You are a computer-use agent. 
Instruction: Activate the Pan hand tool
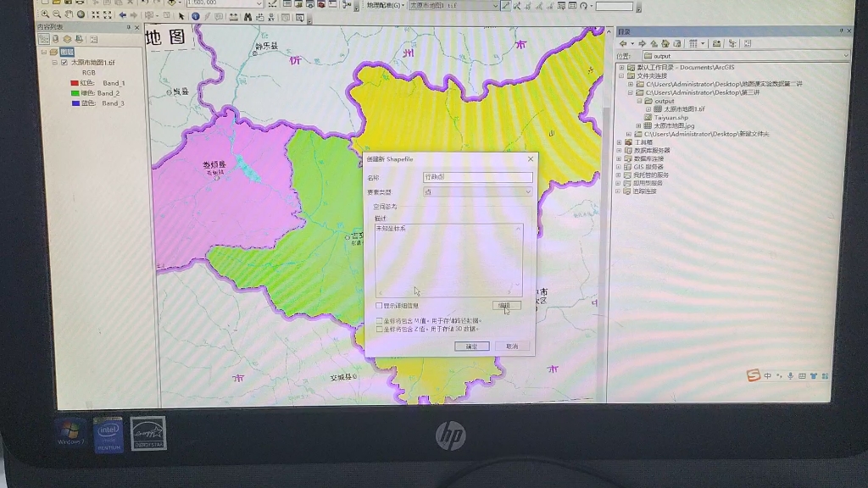click(68, 15)
